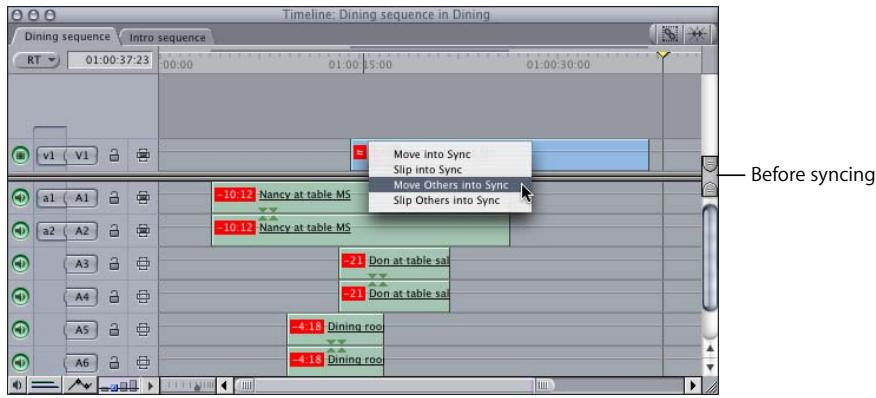Toggle Auto Select on track A3
The width and height of the screenshot is (876, 398).
pos(144,263)
